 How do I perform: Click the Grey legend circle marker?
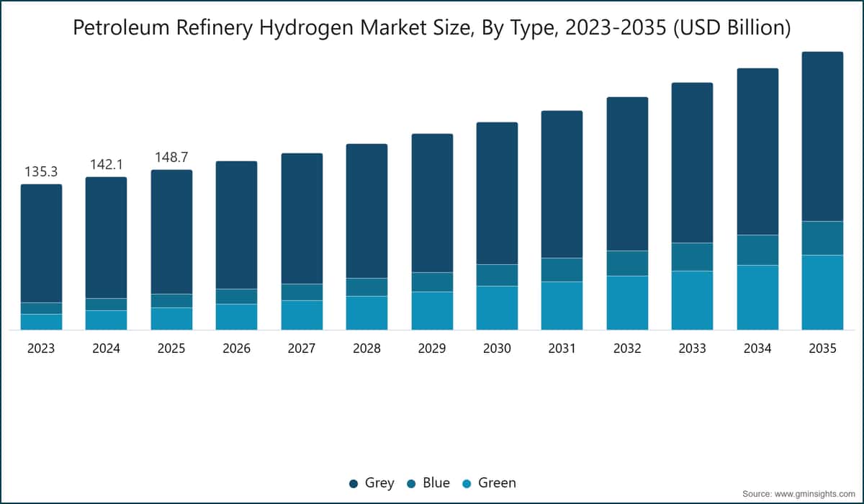pos(354,483)
